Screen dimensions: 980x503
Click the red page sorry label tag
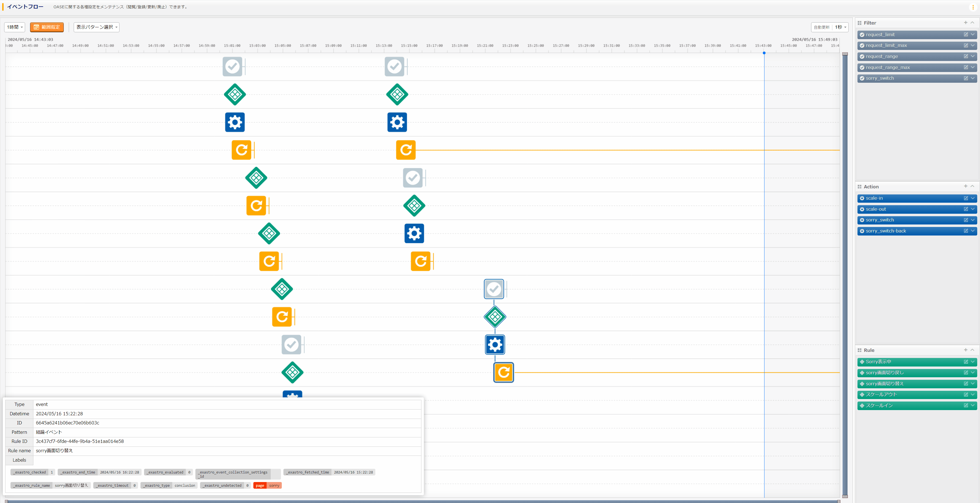pos(267,486)
